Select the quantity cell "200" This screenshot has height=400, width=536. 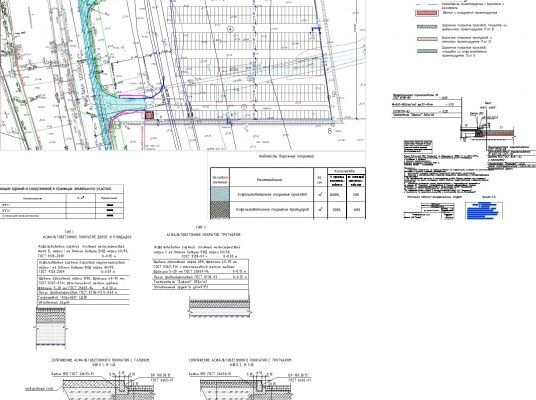tap(356, 194)
